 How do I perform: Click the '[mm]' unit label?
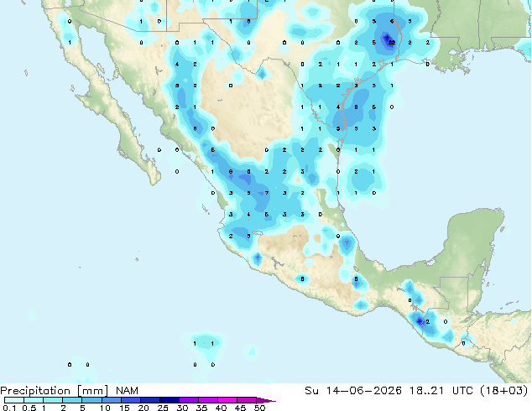[x=92, y=391]
